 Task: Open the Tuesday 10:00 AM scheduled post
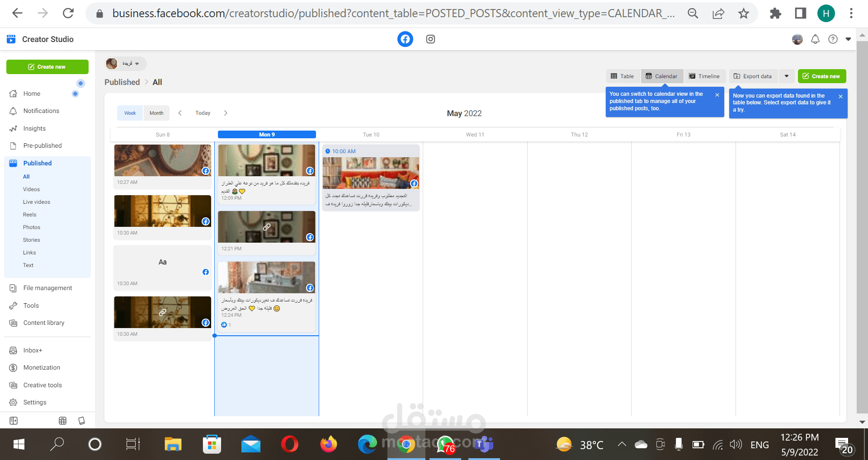(x=371, y=178)
